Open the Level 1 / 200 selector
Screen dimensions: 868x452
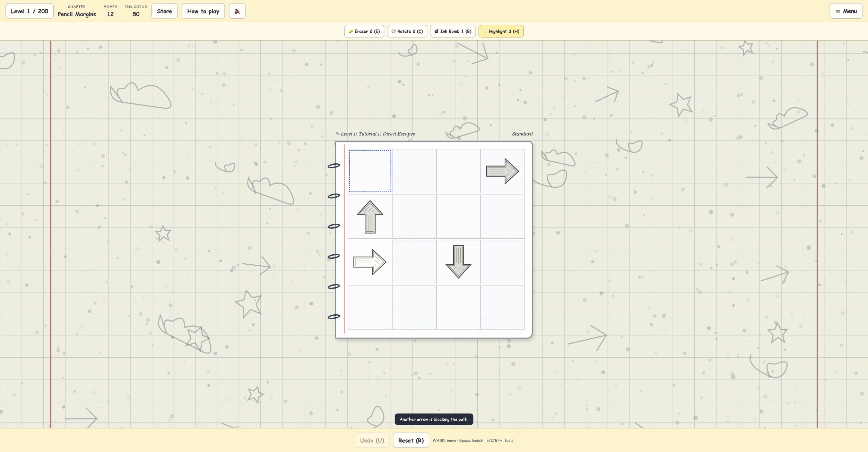[x=29, y=11]
